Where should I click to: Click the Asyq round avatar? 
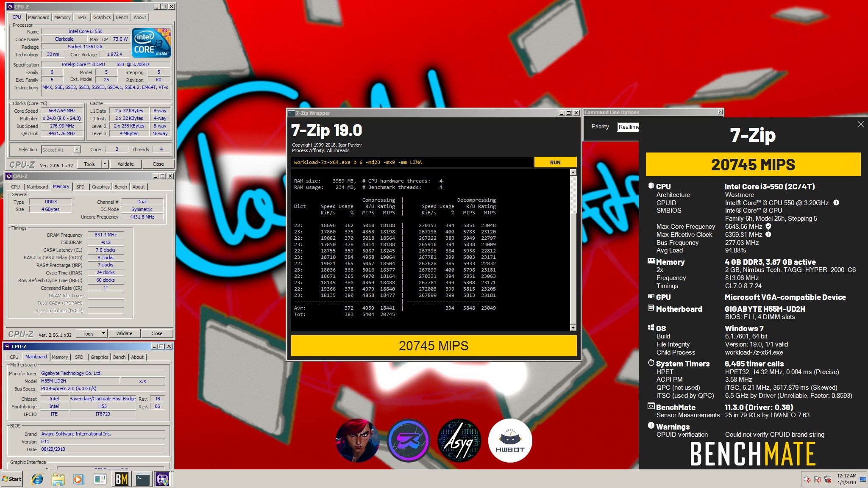[x=459, y=441]
